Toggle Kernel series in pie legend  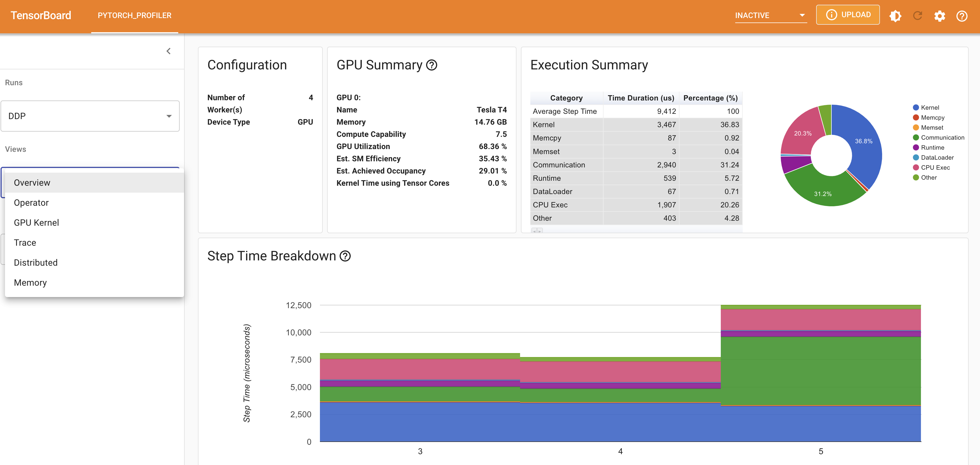929,107
